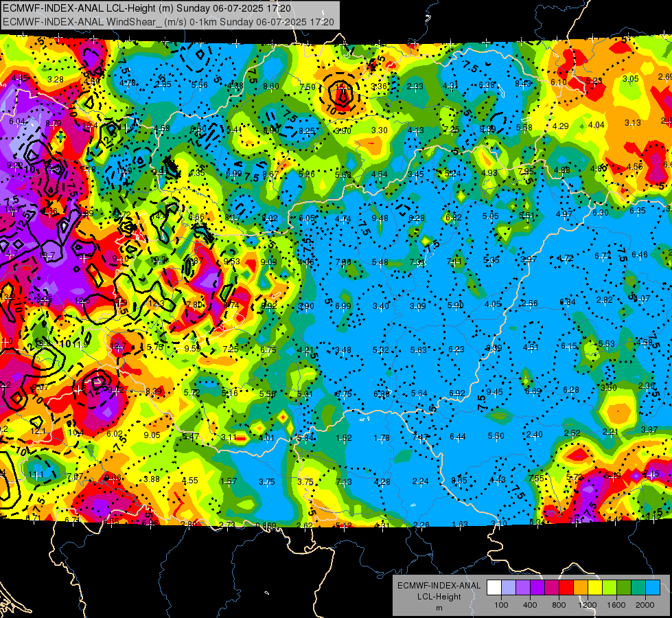Click the grid value 2.24 on the map

pyautogui.click(x=420, y=481)
